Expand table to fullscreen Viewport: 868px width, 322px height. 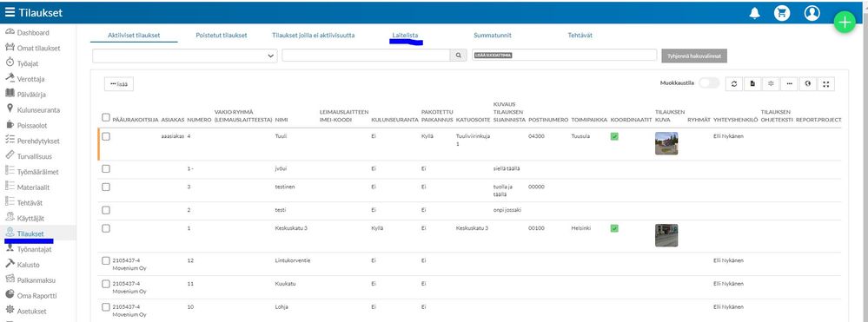click(826, 83)
